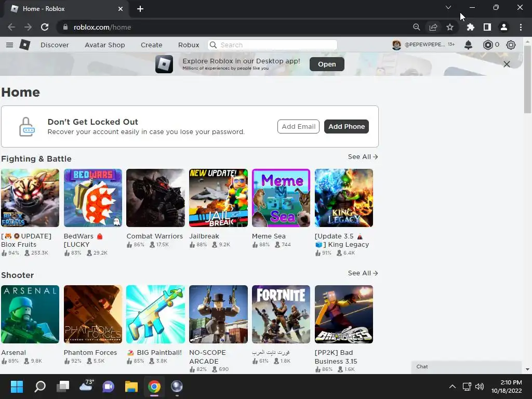Go forward in browser history
532x399 pixels.
pos(28,27)
